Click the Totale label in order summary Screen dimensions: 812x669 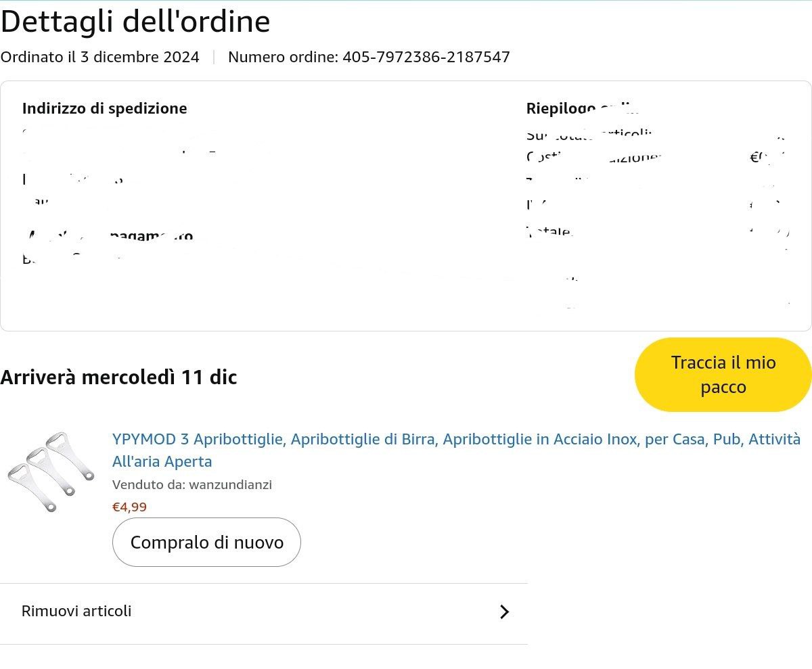549,231
